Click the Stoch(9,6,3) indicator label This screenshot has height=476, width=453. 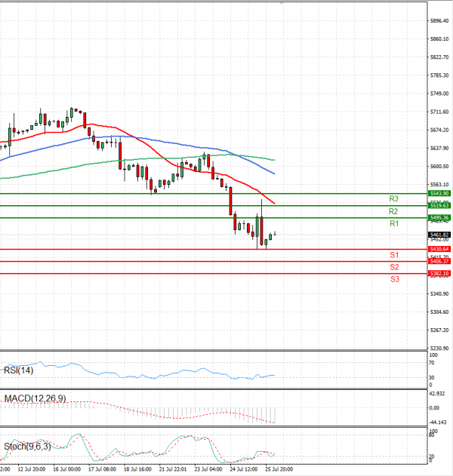(27, 447)
